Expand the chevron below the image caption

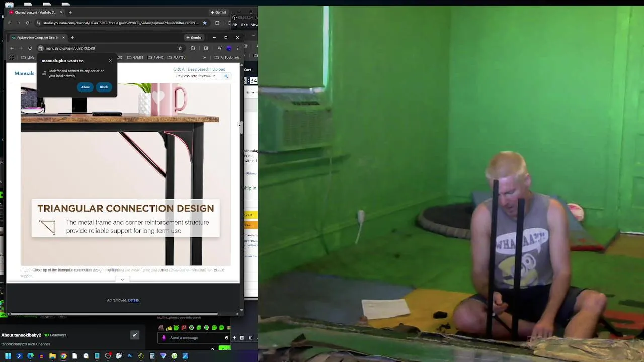122,279
